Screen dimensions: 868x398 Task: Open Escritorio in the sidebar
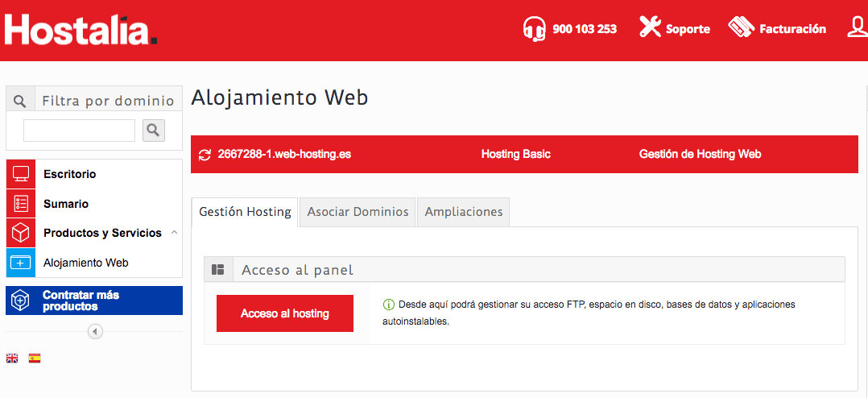[x=70, y=174]
